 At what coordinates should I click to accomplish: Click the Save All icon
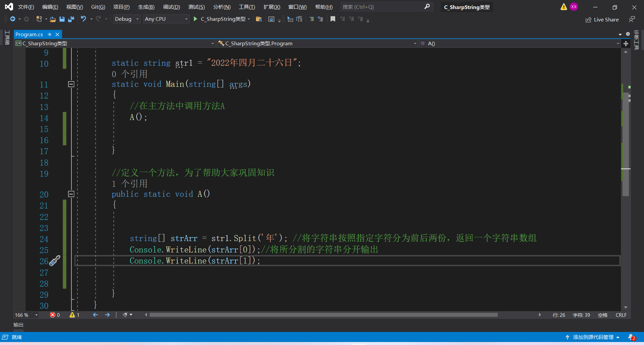point(71,19)
